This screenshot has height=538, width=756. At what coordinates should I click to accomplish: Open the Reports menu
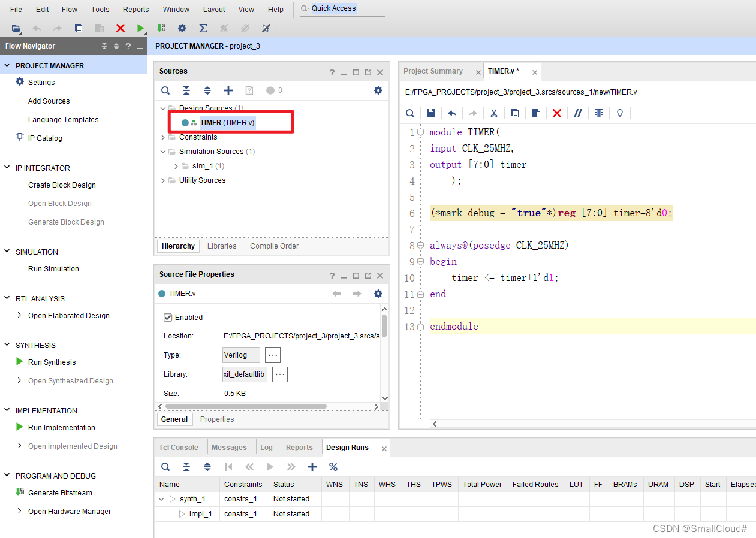click(x=135, y=9)
